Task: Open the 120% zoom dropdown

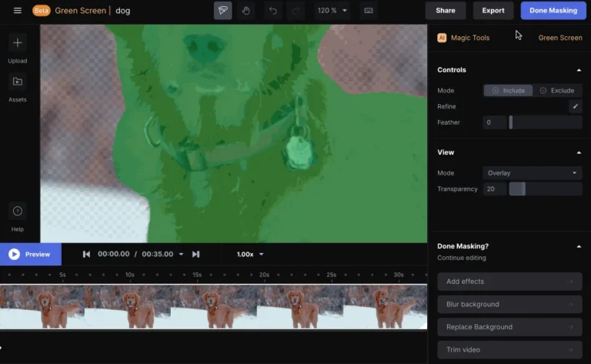Action: (x=332, y=11)
